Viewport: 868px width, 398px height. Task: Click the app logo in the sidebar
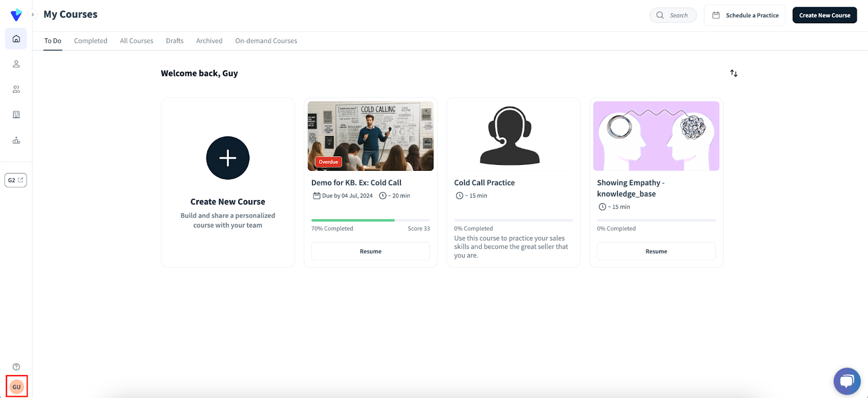point(16,15)
